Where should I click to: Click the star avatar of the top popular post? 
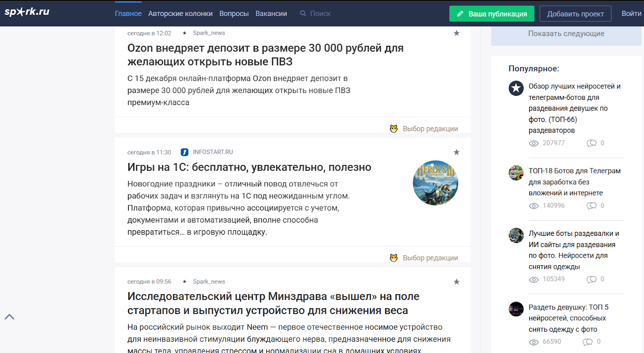click(x=516, y=88)
